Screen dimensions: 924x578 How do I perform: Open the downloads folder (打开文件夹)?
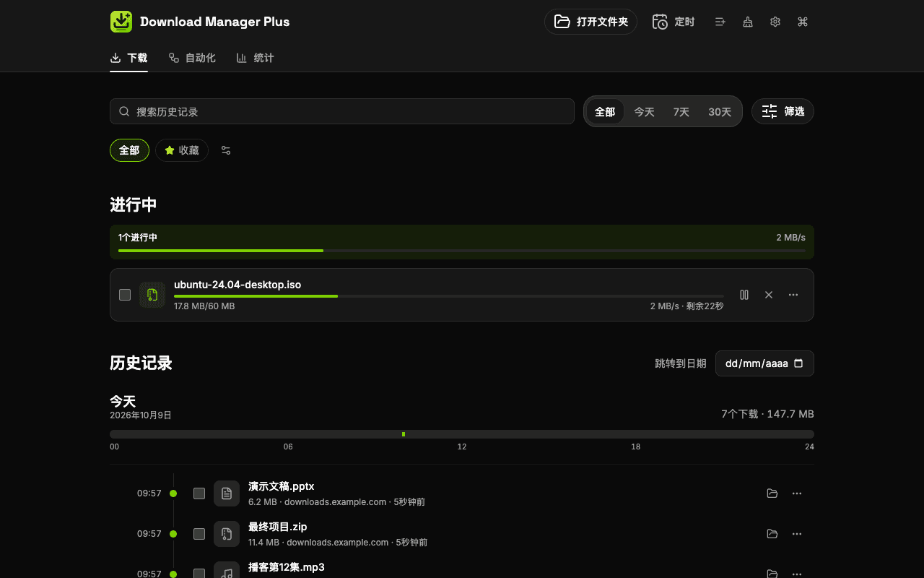590,22
